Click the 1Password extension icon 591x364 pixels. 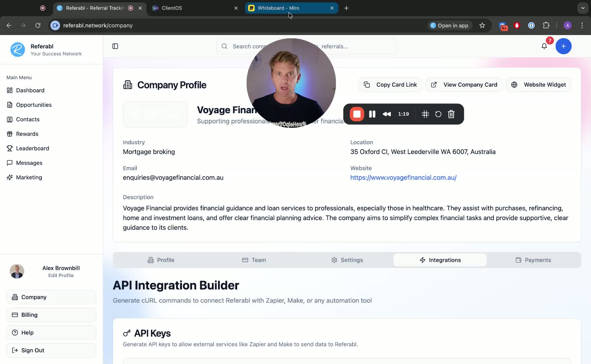click(x=531, y=25)
